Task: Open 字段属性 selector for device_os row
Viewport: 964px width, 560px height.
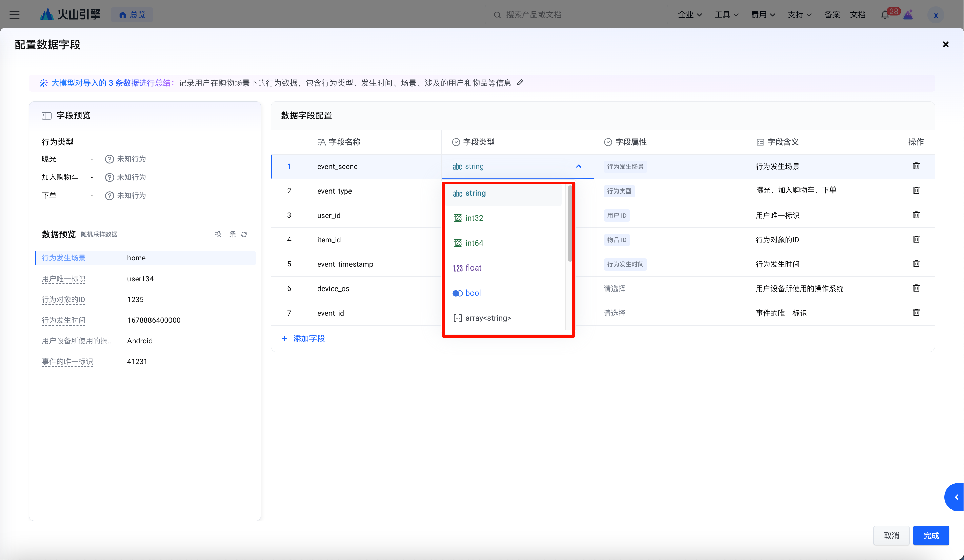Action: click(x=615, y=288)
